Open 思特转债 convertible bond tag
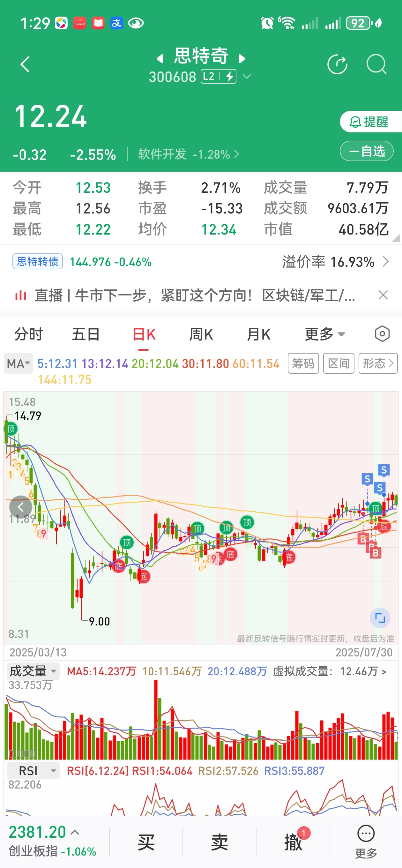This screenshot has width=402, height=868. click(x=38, y=261)
